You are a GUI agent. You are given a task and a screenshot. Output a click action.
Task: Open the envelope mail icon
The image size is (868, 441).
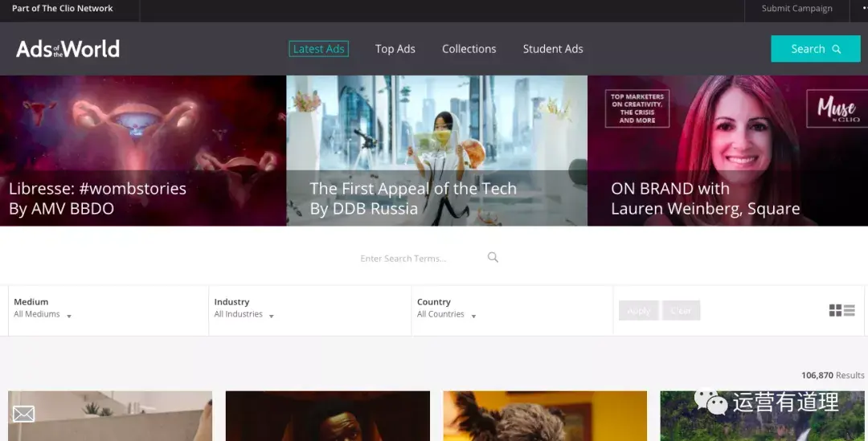[24, 414]
